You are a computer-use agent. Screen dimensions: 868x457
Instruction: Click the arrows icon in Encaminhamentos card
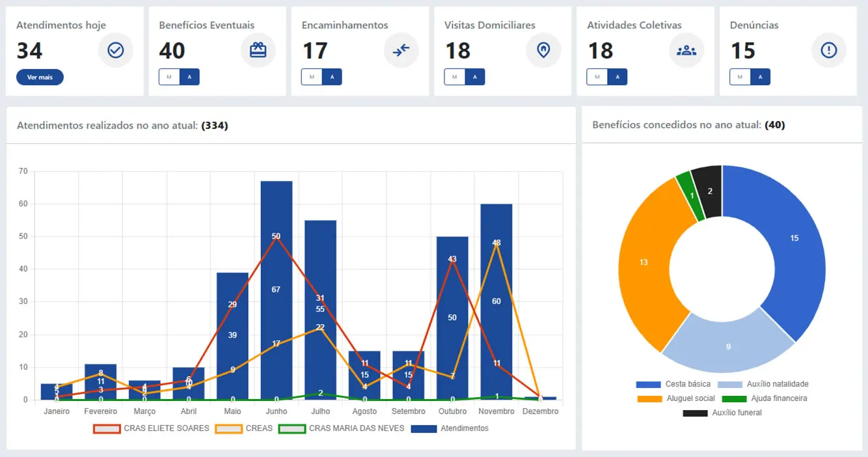(401, 50)
